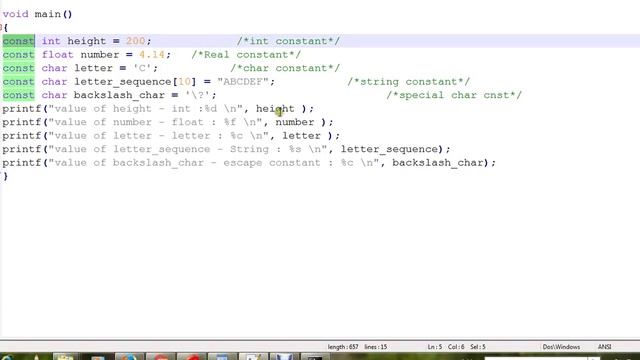
Task: Click the string literal "ABCDEF"
Action: coord(243,82)
